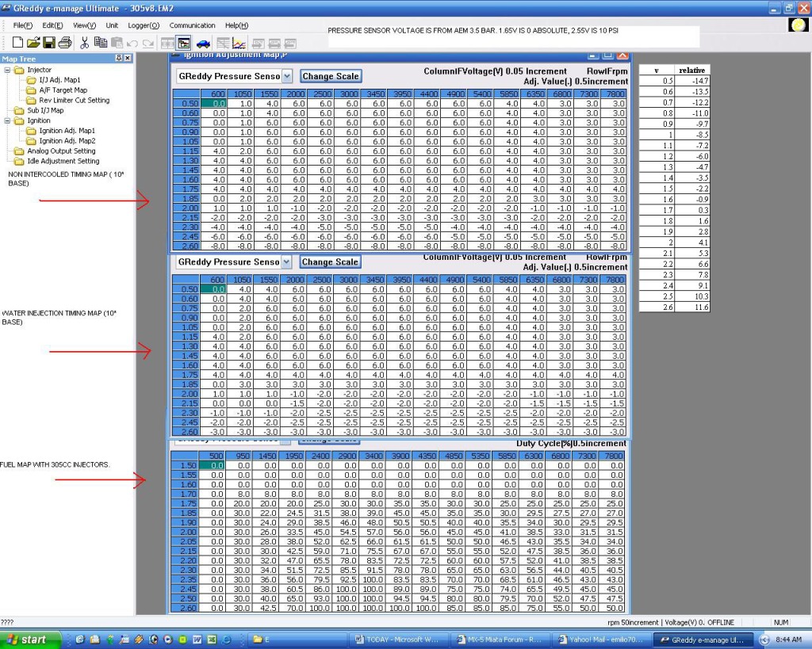Collapse the Ignition tree node
Screen dimensions: 812x649
coord(8,120)
